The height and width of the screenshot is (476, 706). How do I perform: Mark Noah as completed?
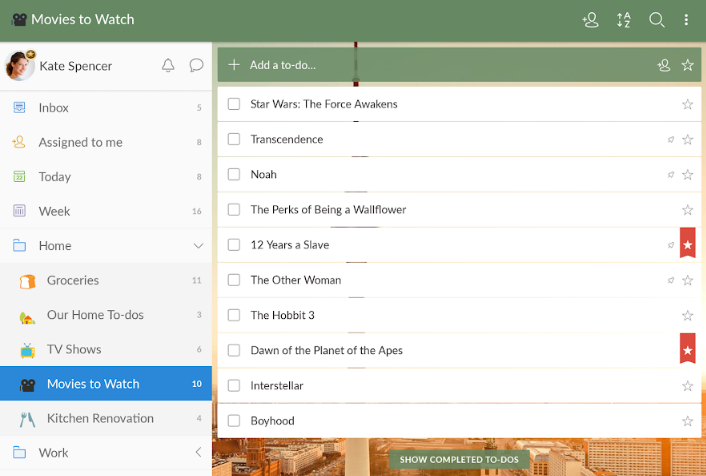234,174
